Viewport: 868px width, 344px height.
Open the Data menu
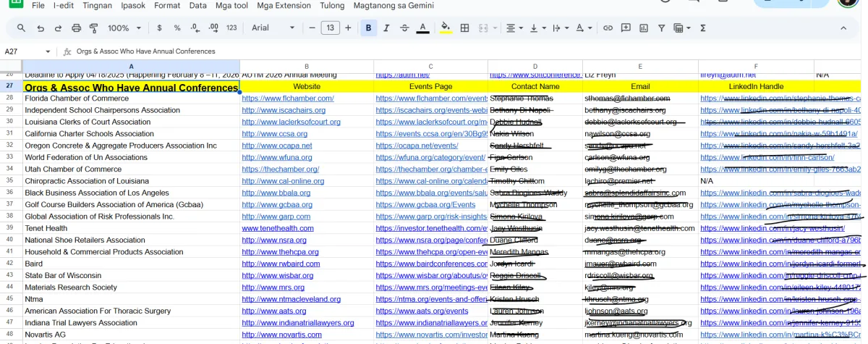[x=198, y=5]
